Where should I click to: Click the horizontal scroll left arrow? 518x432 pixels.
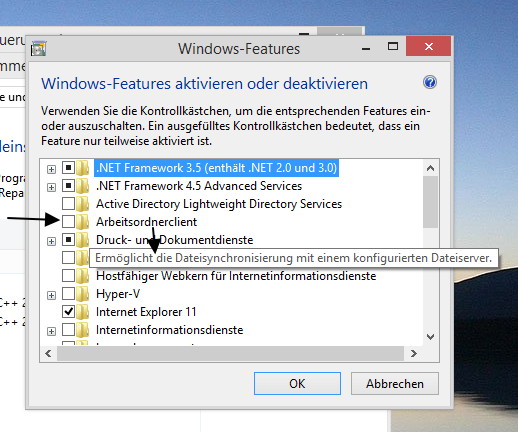coord(48,353)
